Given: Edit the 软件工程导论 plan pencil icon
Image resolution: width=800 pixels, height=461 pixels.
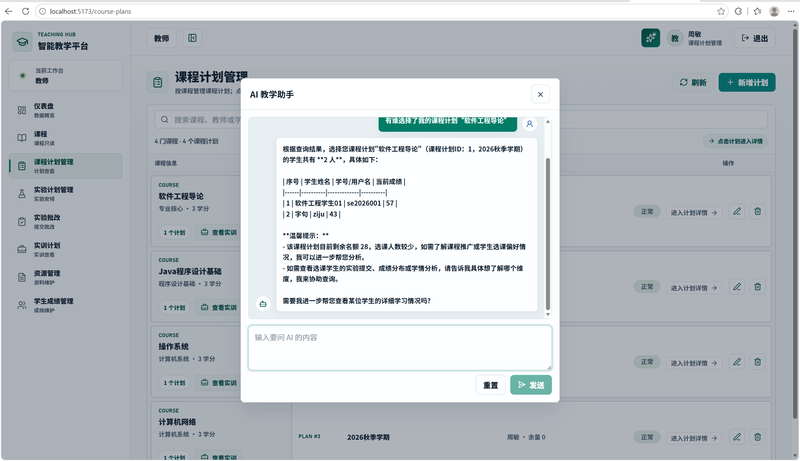Looking at the screenshot, I should coord(737,211).
